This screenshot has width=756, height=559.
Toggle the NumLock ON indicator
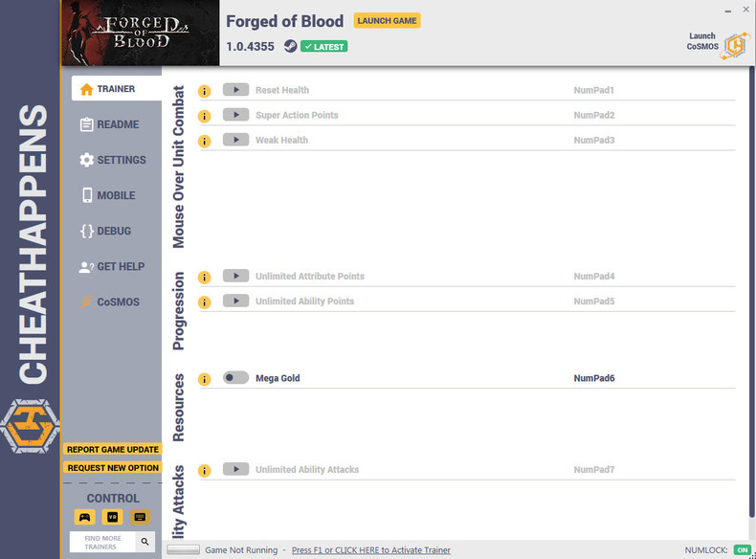pos(742,550)
